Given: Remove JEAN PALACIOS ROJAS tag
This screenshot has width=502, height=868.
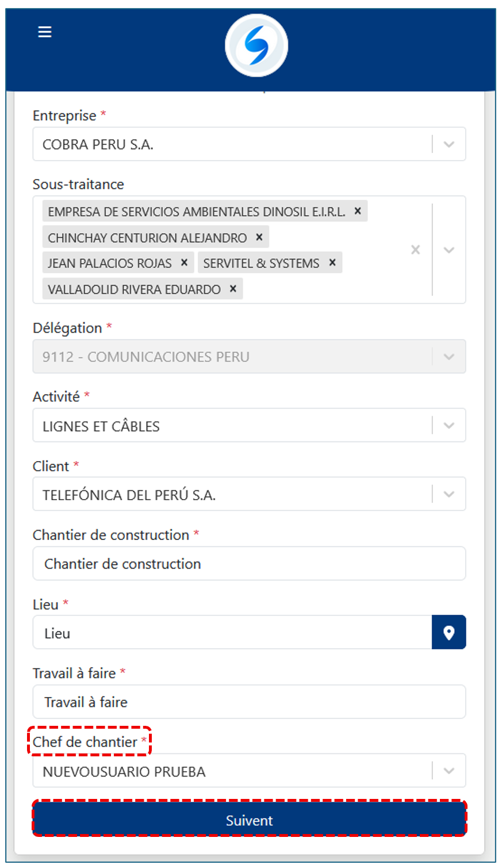Looking at the screenshot, I should pos(184,262).
